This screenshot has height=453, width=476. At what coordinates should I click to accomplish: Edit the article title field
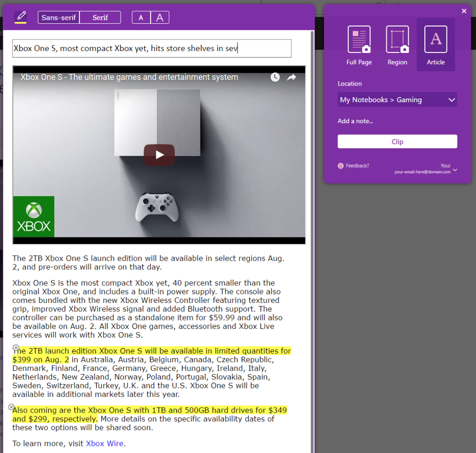click(x=152, y=48)
